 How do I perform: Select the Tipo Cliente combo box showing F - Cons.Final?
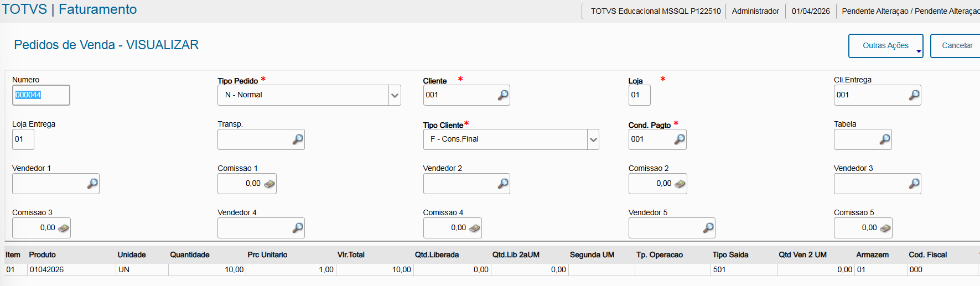[511, 139]
